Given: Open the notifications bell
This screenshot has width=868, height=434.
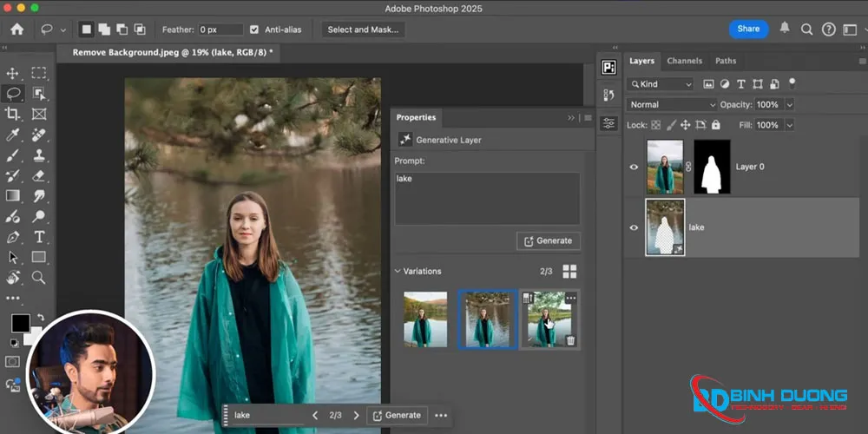Looking at the screenshot, I should (785, 29).
